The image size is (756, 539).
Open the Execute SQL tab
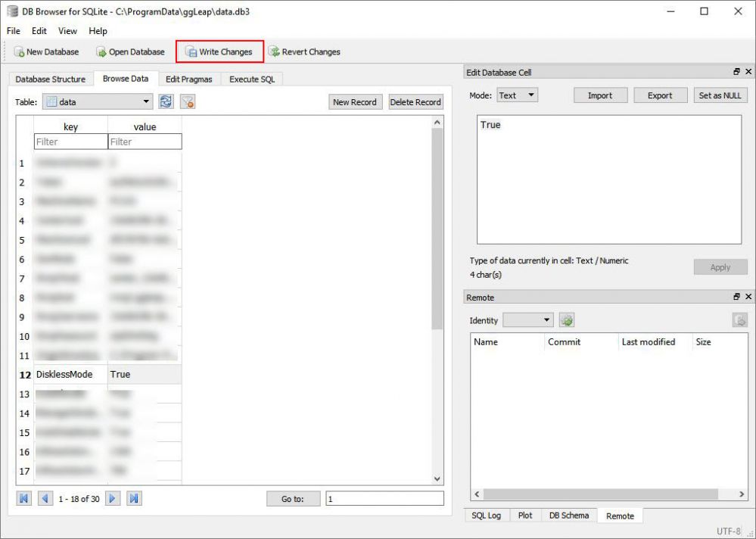point(252,79)
